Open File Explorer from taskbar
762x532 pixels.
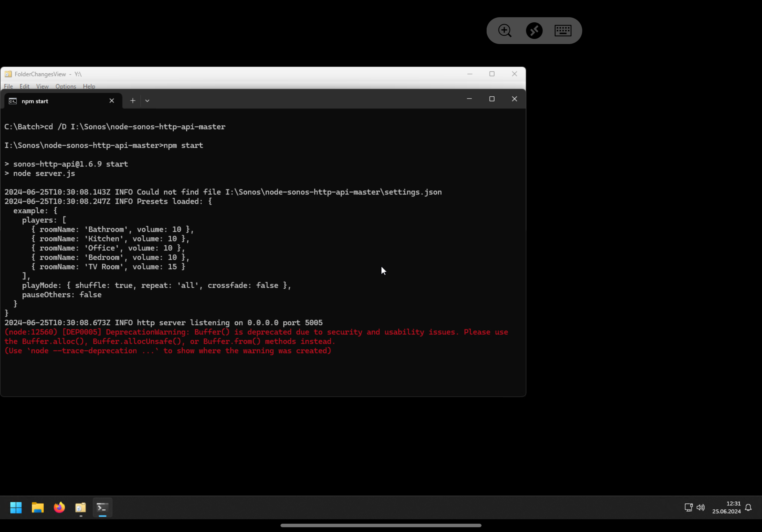38,507
